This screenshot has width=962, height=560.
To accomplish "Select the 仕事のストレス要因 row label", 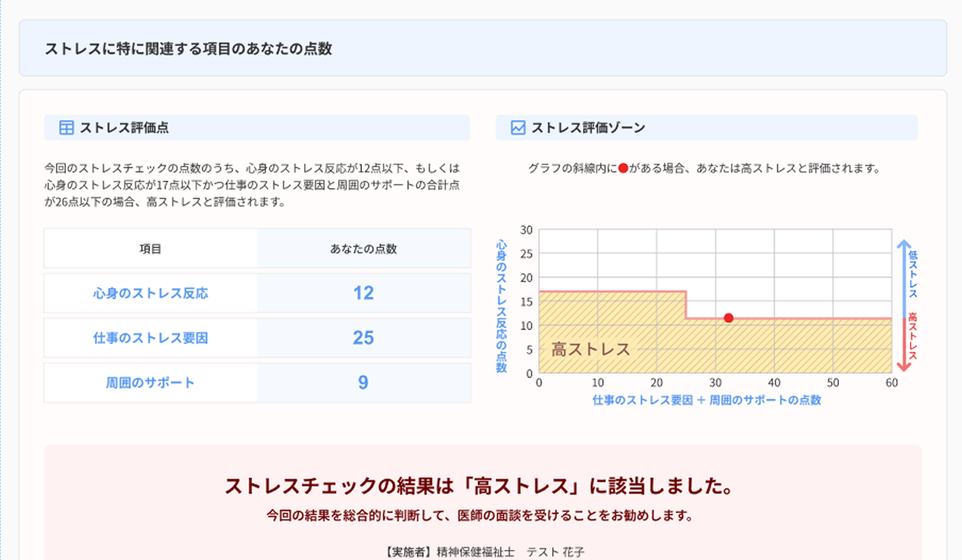I will tap(150, 338).
